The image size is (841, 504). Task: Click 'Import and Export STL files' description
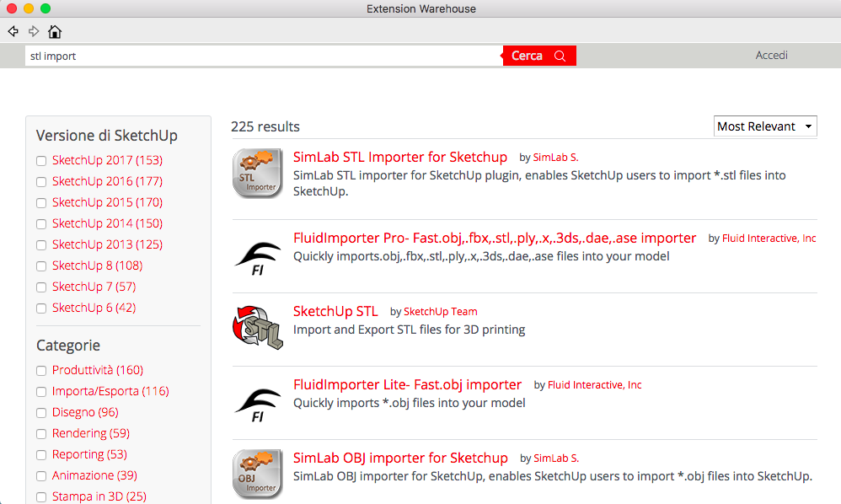click(x=410, y=330)
